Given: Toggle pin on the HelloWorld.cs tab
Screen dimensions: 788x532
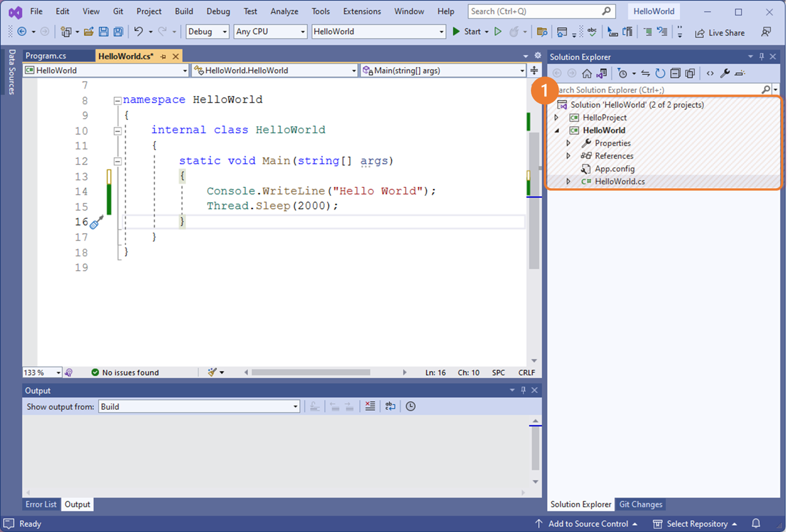Looking at the screenshot, I should pyautogui.click(x=163, y=56).
